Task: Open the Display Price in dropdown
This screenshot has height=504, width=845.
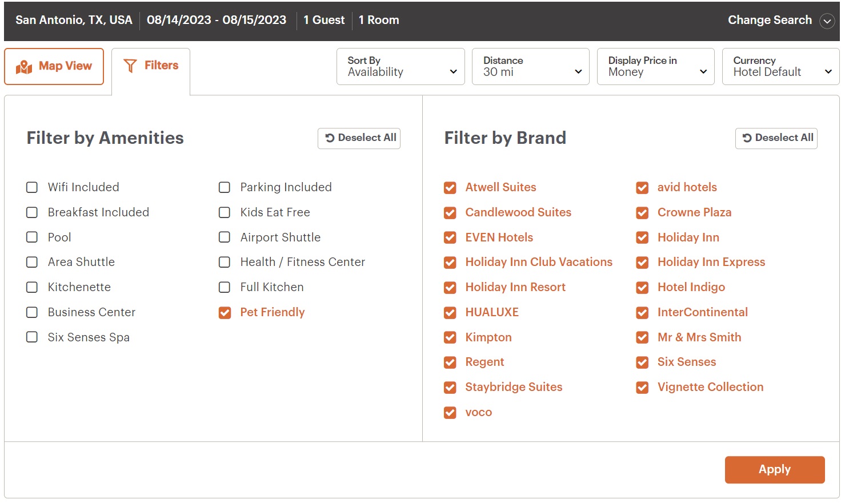Action: click(x=655, y=66)
